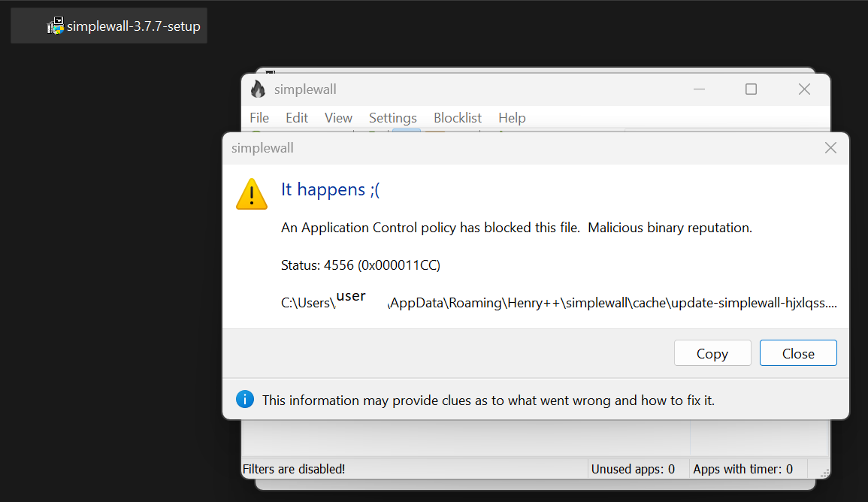This screenshot has height=502, width=868.
Task: Close the error dialog with its X
Action: tap(830, 148)
